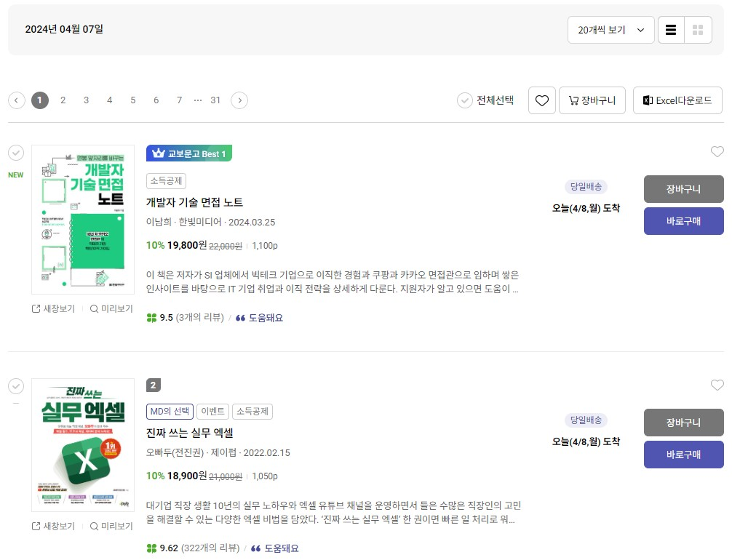Go to next page arrow
Screen dimensions: 732x560
point(239,100)
